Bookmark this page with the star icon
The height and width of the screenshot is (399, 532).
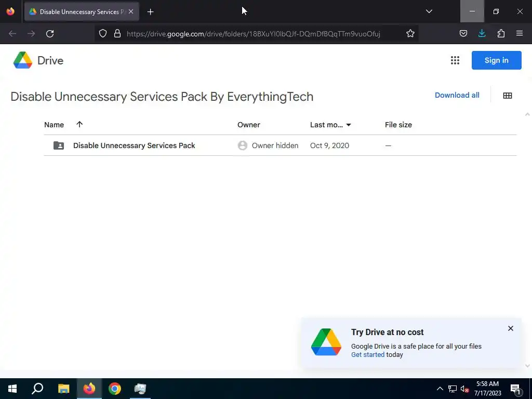pyautogui.click(x=410, y=34)
